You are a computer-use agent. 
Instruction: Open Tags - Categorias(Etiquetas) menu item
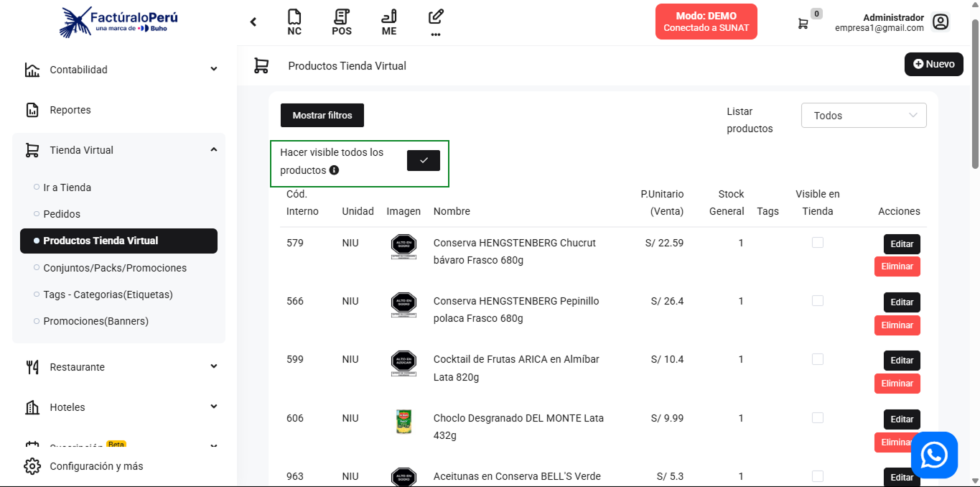click(108, 294)
